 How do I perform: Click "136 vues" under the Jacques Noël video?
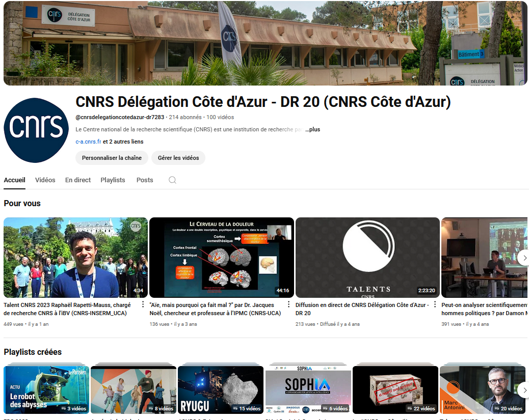(159, 324)
